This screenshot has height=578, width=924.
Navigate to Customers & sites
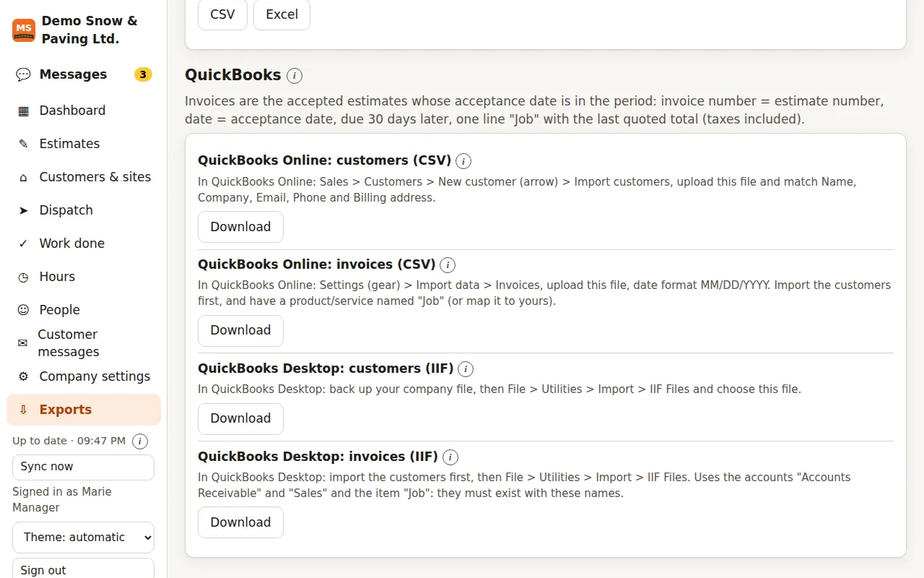[x=84, y=177]
